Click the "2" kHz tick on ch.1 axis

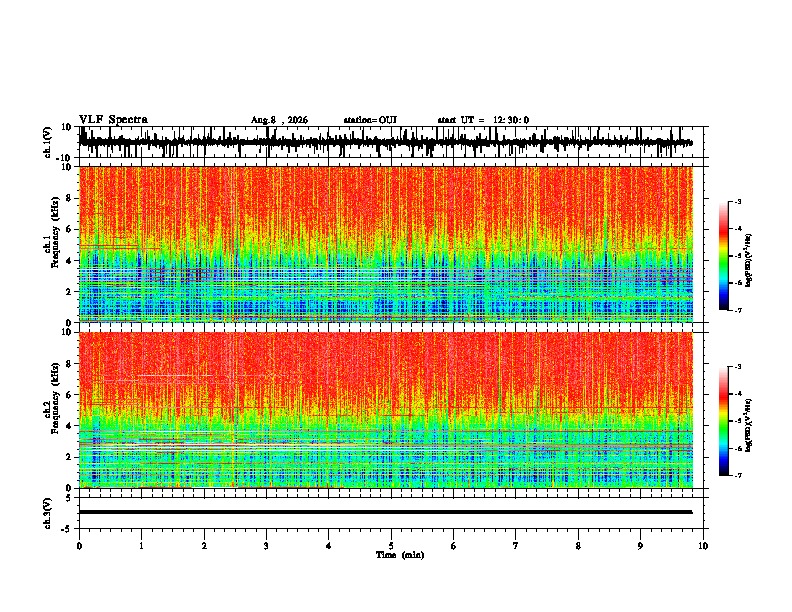click(x=70, y=291)
